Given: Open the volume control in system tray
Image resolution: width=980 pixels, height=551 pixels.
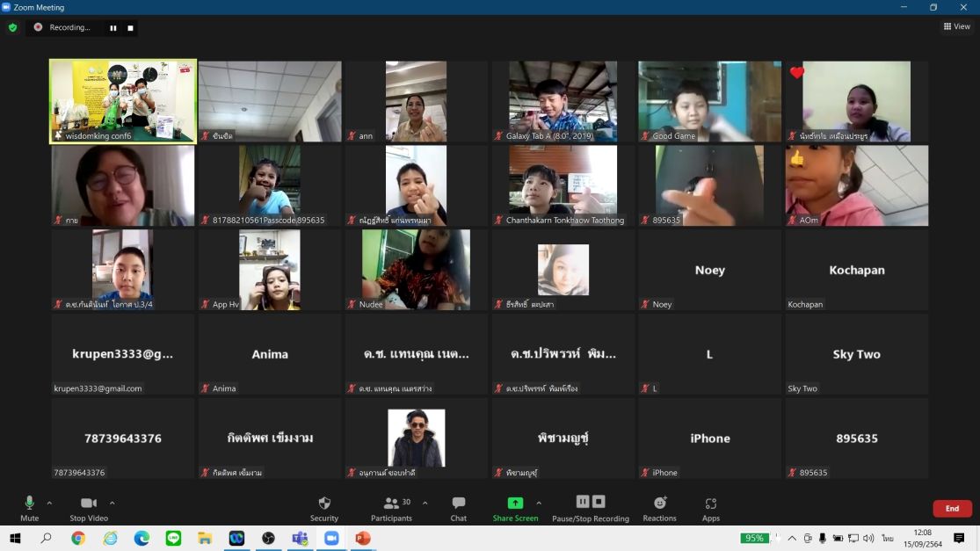Looking at the screenshot, I should pyautogui.click(x=868, y=538).
